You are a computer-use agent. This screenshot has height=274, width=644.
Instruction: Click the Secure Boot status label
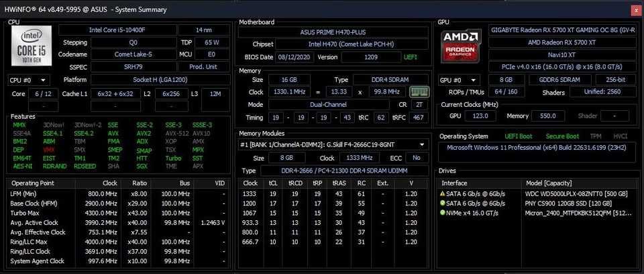pyautogui.click(x=562, y=136)
